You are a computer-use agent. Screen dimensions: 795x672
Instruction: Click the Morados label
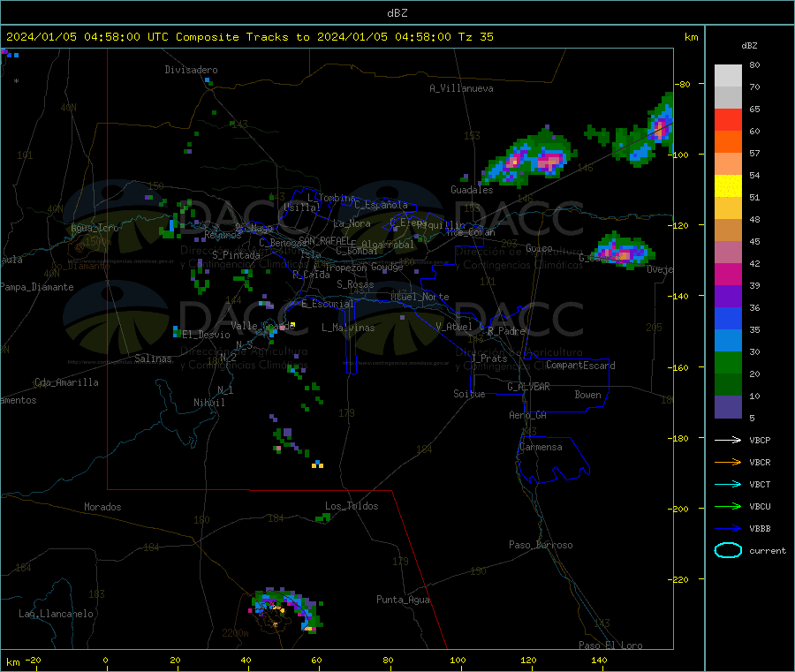coord(102,507)
